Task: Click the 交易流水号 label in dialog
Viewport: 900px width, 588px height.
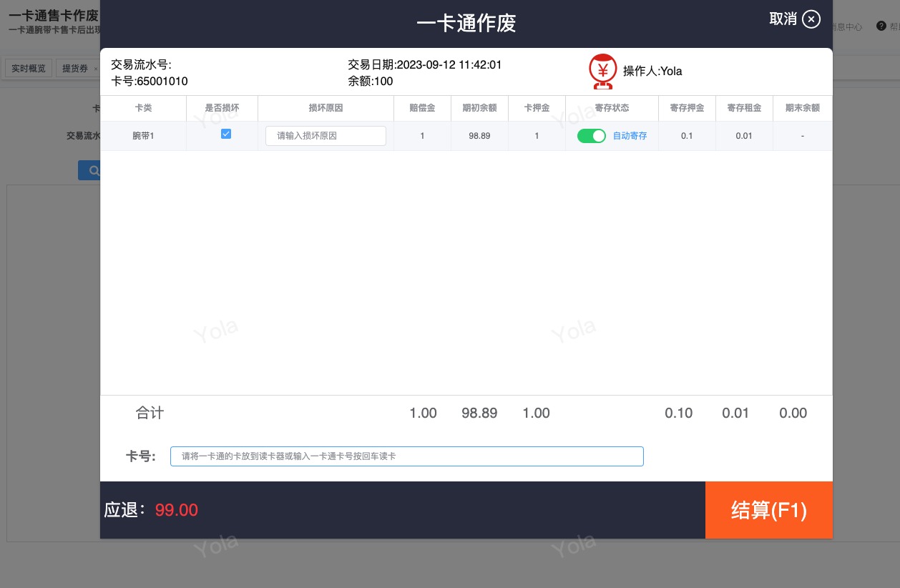Action: click(141, 65)
